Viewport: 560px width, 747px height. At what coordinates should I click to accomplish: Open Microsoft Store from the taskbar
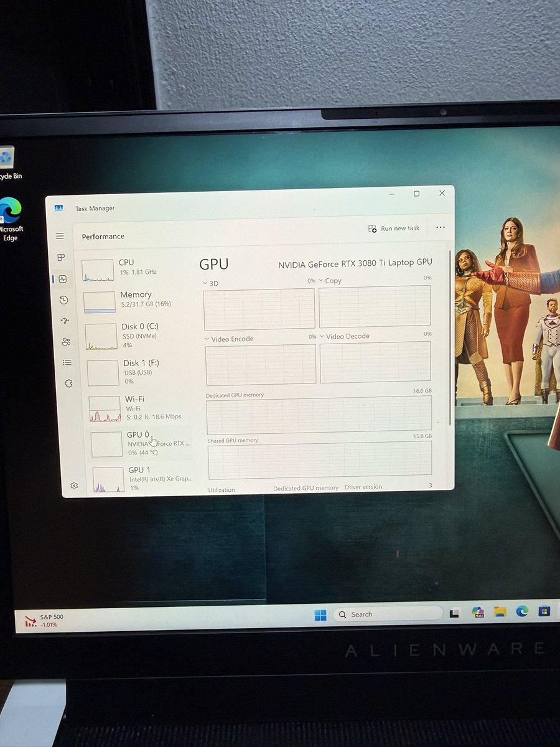(x=544, y=611)
